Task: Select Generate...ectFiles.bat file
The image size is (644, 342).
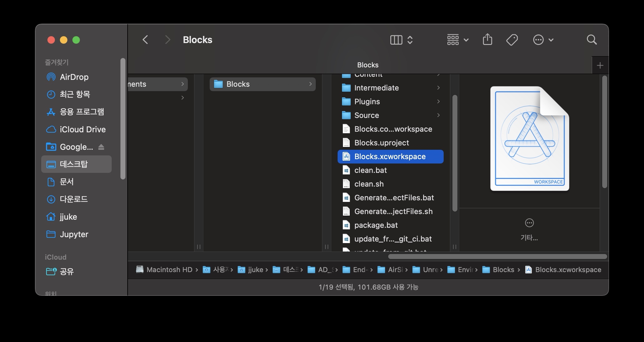Action: pyautogui.click(x=390, y=198)
